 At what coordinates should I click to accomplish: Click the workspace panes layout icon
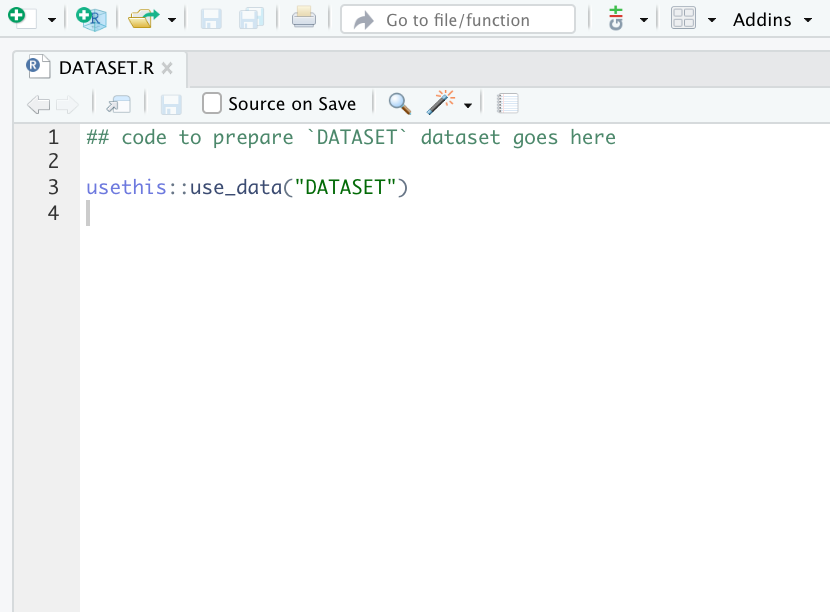click(x=683, y=19)
